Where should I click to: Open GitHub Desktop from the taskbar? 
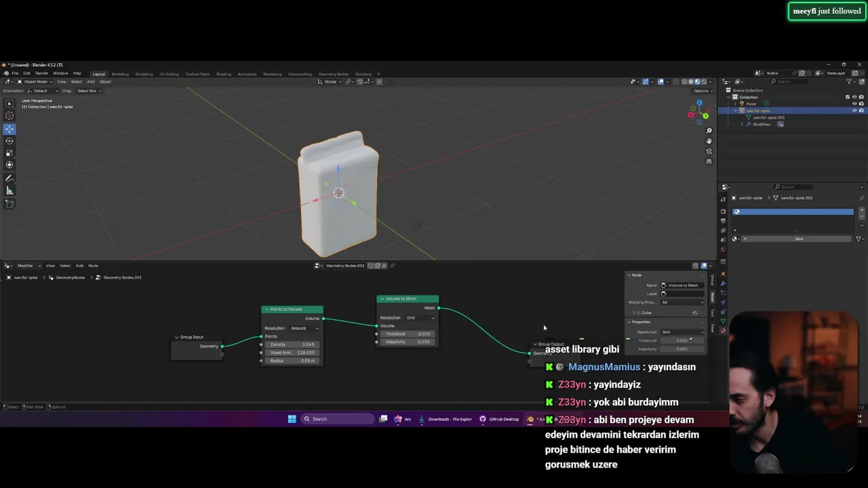[499, 419]
